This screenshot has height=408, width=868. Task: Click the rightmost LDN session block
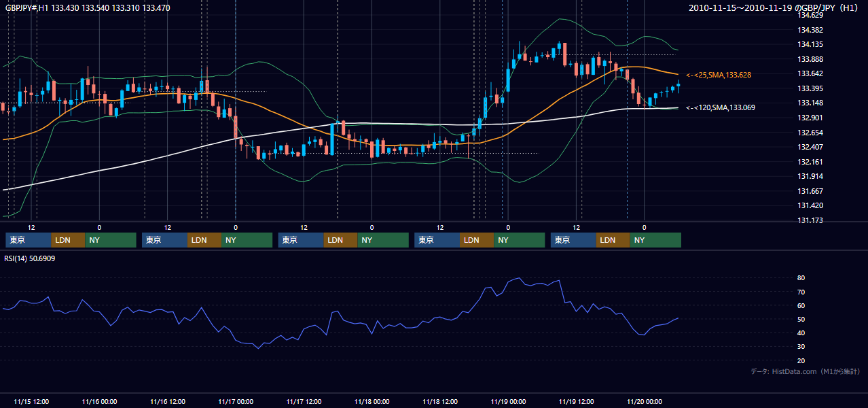[613, 240]
